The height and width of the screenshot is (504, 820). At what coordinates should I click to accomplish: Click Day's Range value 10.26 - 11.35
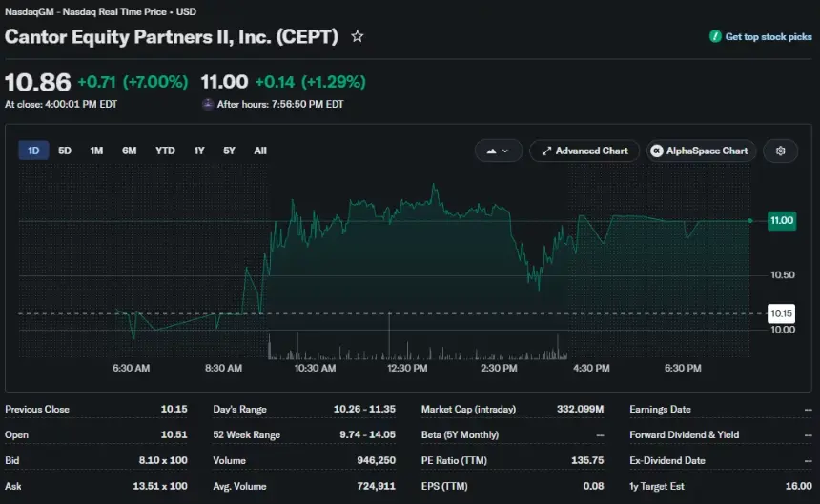click(x=364, y=409)
